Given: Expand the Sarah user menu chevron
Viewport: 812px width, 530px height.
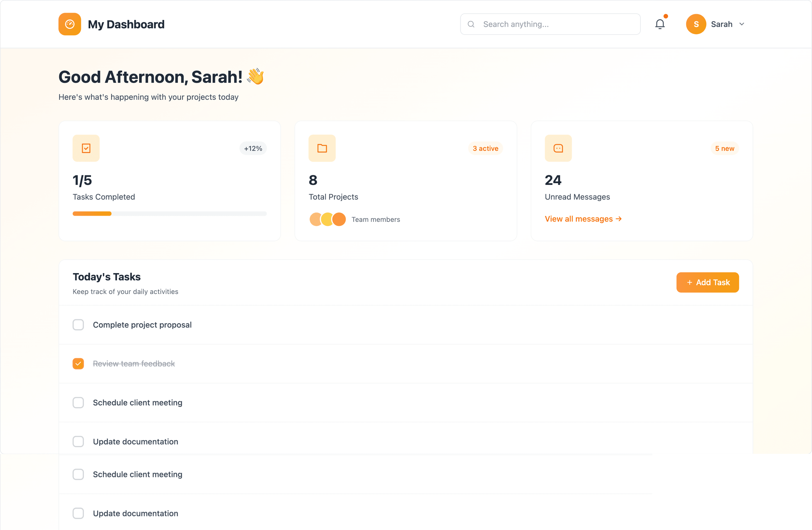Looking at the screenshot, I should click(x=741, y=24).
